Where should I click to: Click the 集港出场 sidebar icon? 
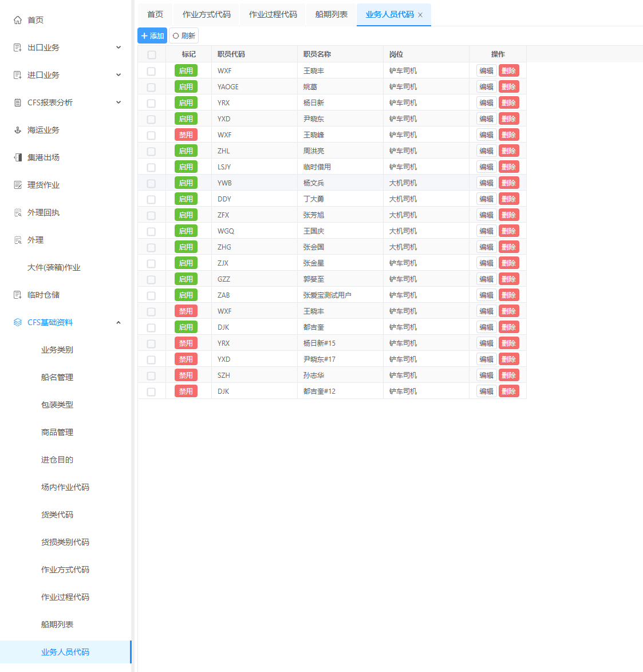click(18, 157)
